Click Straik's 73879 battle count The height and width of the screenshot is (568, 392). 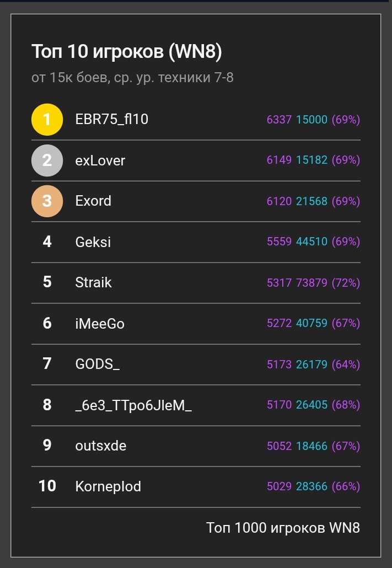pos(312,282)
